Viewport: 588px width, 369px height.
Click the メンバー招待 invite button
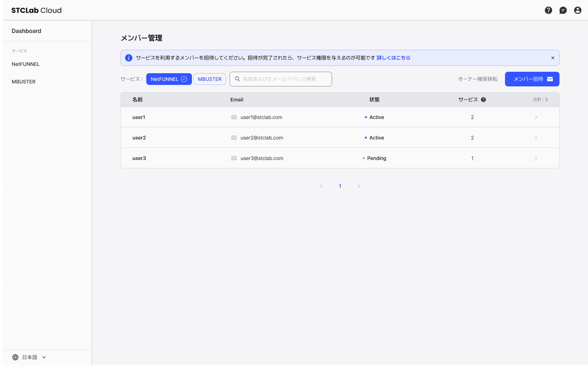click(x=532, y=79)
